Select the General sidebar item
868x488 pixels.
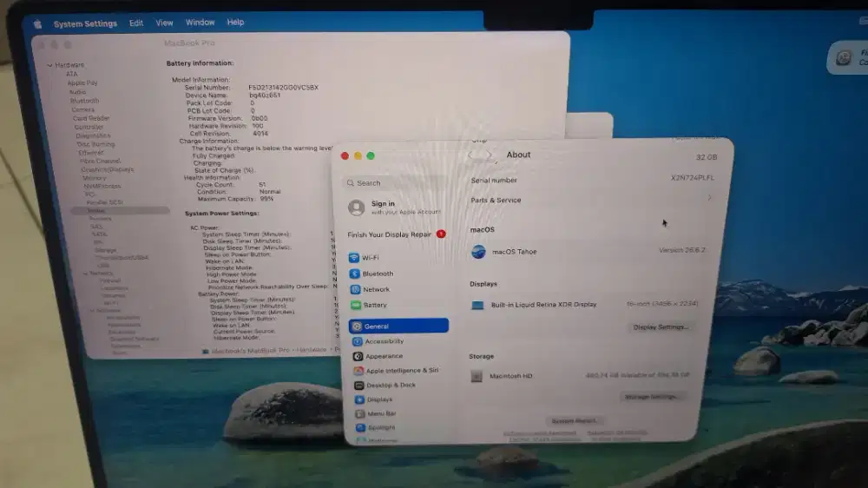point(398,326)
